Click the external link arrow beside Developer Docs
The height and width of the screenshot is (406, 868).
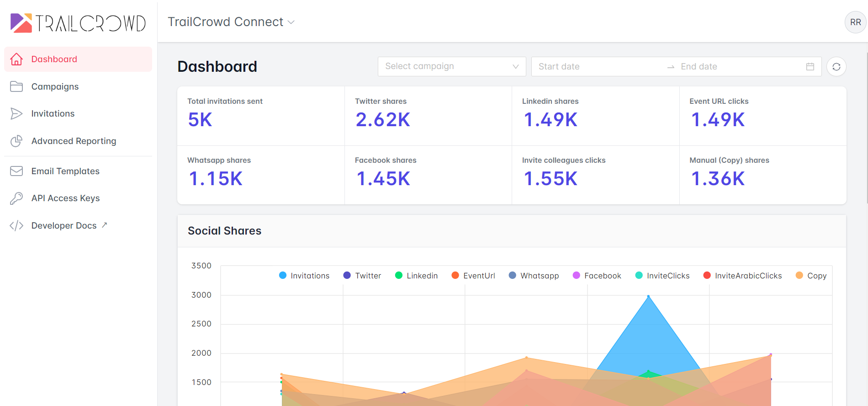pos(104,225)
